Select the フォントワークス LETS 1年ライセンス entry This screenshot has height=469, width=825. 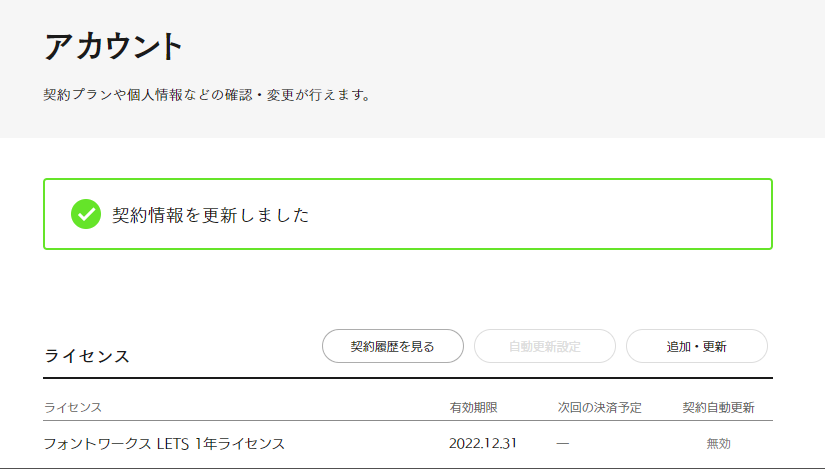coord(165,443)
